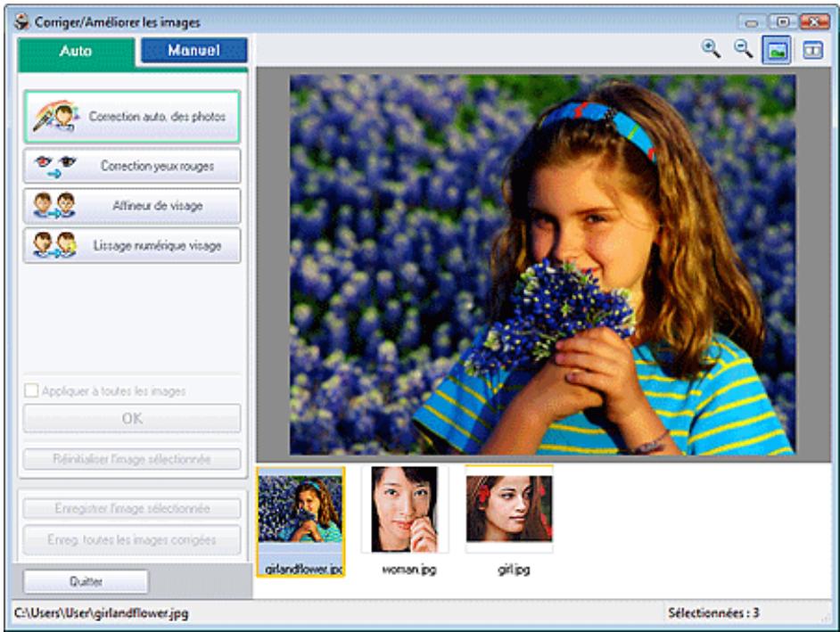The height and width of the screenshot is (632, 840).
Task: Click Enreg. toutes les images corrigées
Action: coord(132,539)
